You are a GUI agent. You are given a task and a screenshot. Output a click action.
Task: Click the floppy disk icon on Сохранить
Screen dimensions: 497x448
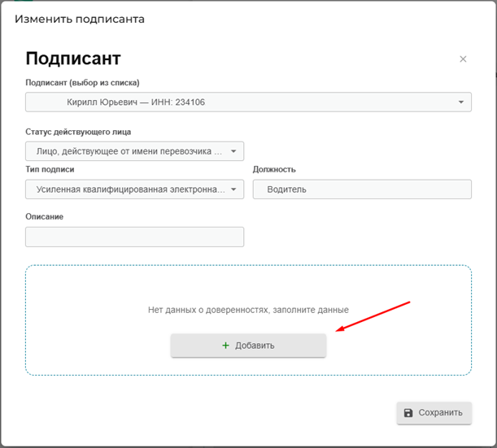pyautogui.click(x=408, y=413)
